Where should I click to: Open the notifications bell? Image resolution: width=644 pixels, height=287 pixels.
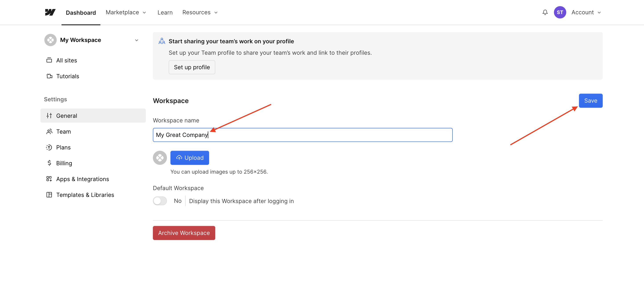545,12
